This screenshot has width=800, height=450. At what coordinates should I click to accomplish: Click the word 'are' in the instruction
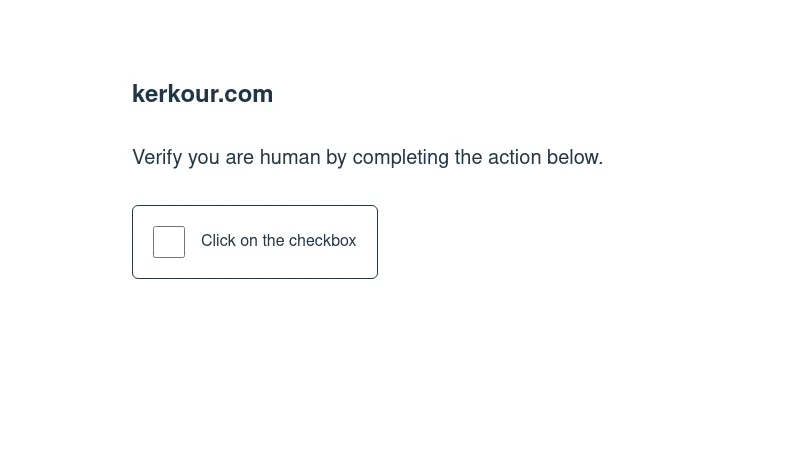click(240, 157)
